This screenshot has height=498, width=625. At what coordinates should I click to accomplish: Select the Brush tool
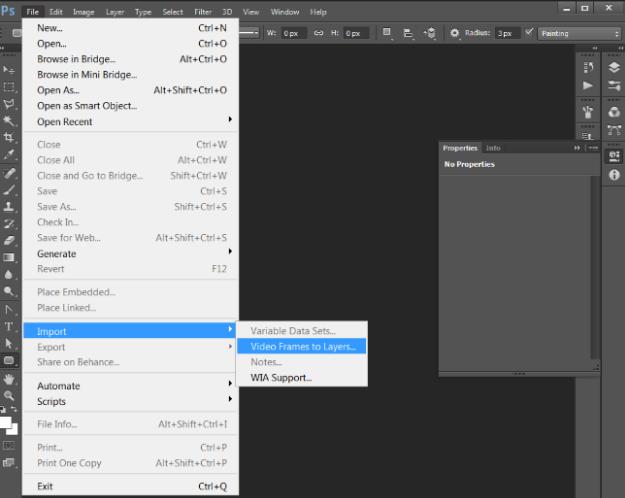pos(8,190)
